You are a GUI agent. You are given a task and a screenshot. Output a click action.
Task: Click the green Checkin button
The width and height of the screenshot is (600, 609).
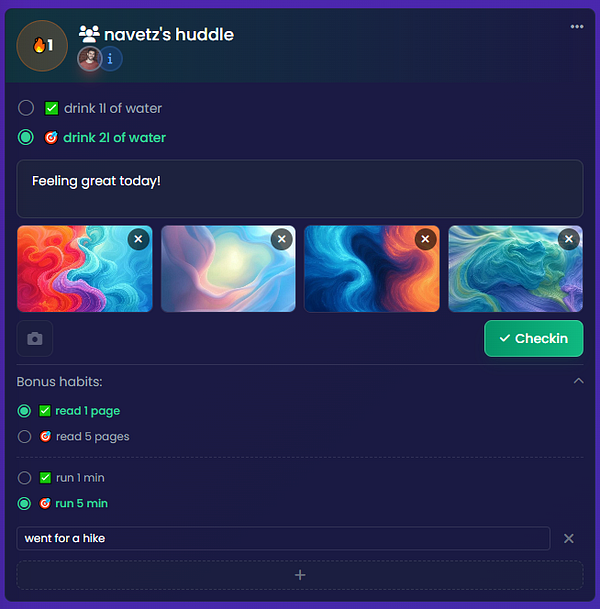click(x=534, y=338)
